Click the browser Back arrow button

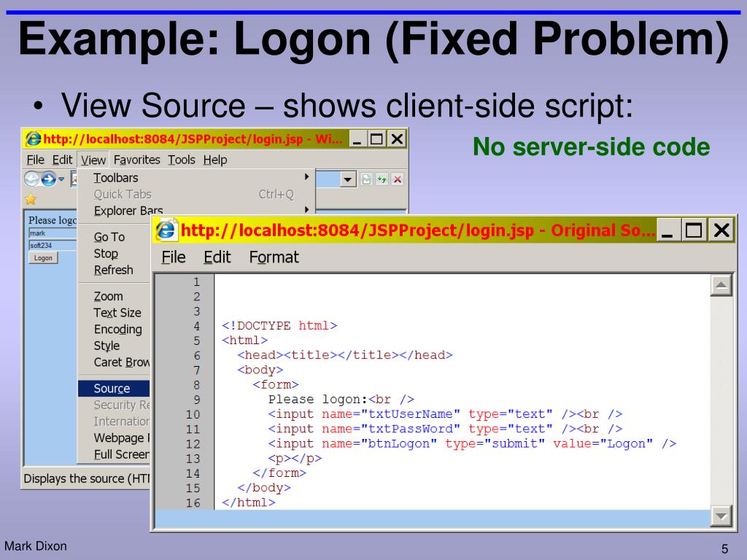[x=32, y=179]
